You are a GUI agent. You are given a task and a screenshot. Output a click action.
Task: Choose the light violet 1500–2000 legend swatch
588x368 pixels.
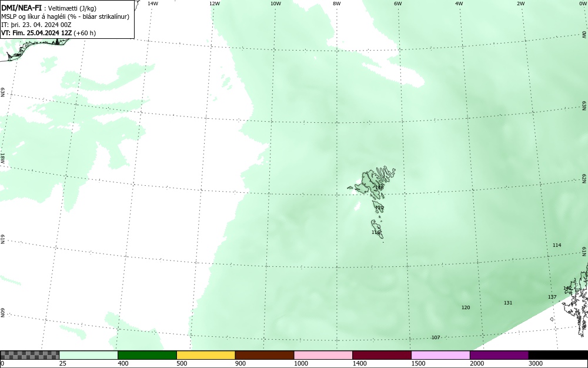(x=440, y=355)
